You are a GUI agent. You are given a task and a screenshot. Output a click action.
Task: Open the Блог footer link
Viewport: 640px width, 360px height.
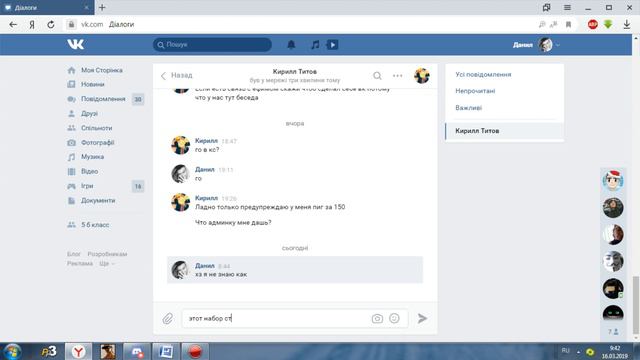pos(74,254)
